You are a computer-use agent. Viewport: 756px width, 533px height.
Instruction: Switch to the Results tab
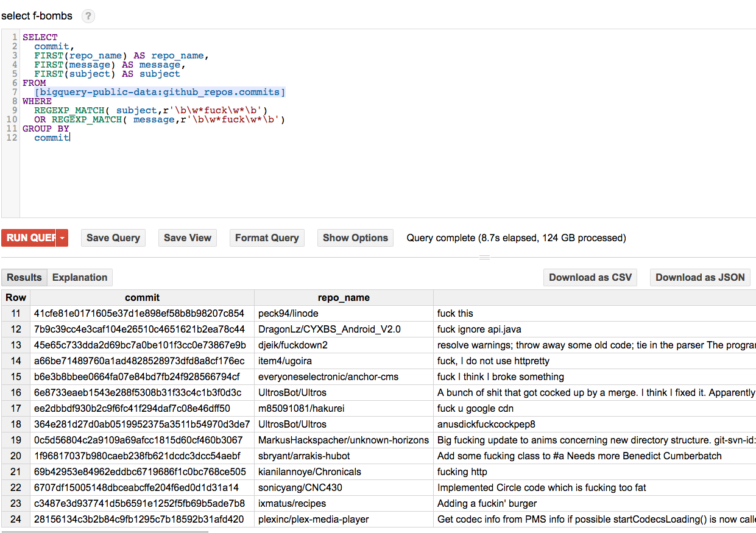click(24, 277)
